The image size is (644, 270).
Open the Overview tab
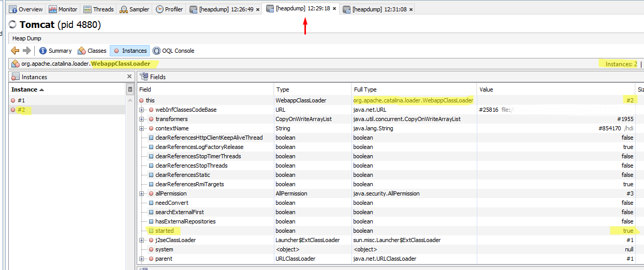27,9
